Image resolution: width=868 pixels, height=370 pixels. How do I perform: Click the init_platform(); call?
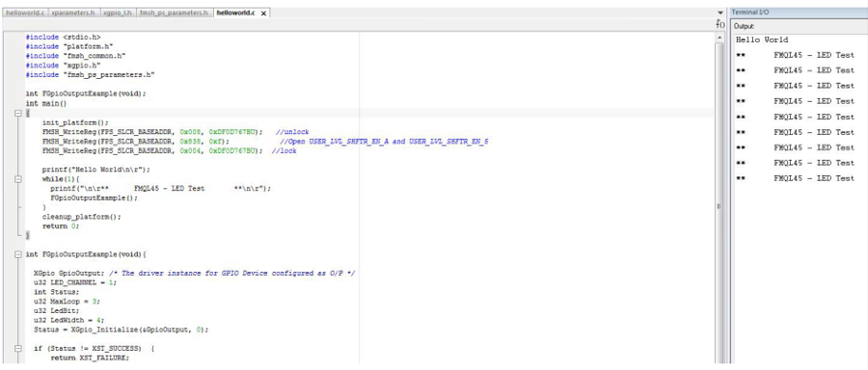click(x=75, y=122)
